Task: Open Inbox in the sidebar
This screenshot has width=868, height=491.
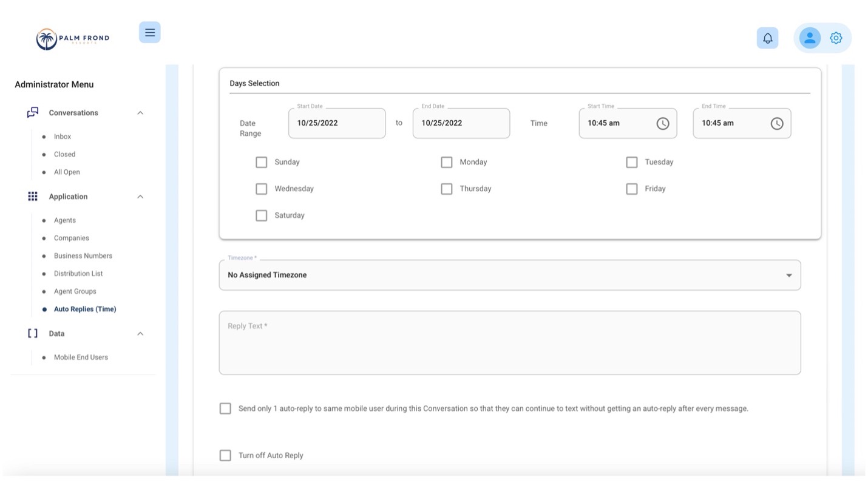Action: click(63, 137)
